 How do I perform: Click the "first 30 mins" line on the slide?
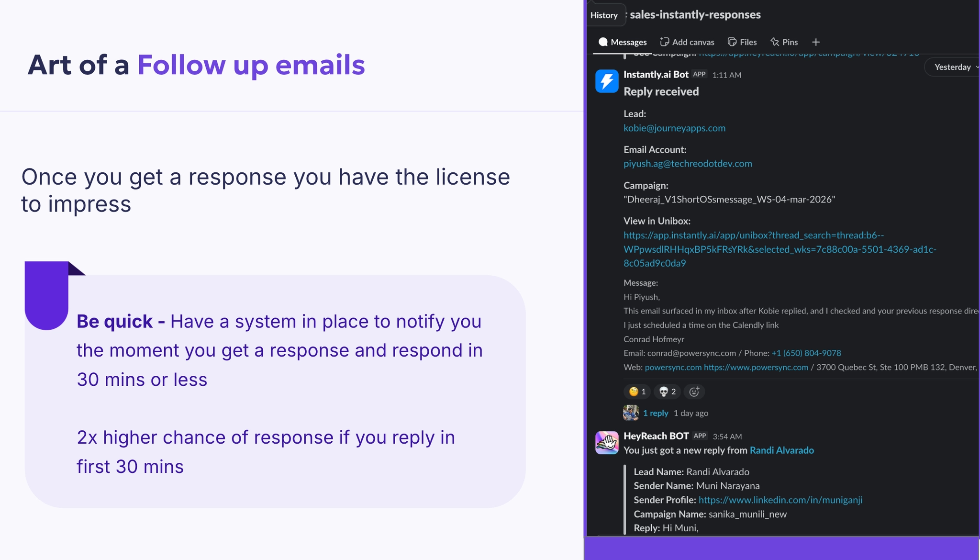(130, 467)
